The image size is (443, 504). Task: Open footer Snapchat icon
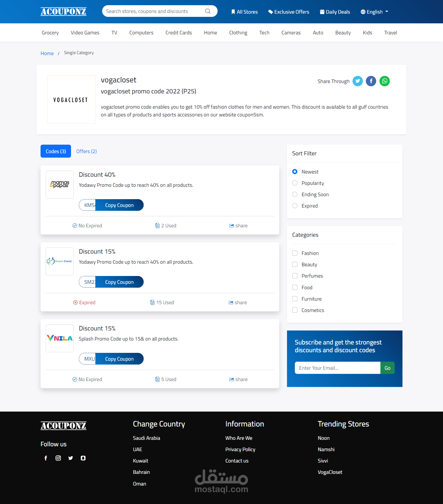click(83, 458)
